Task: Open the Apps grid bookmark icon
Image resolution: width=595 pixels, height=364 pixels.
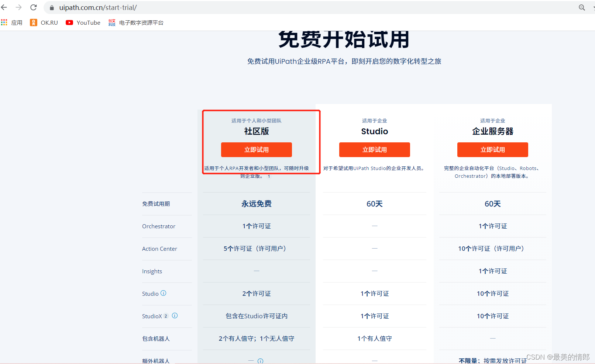Action: pyautogui.click(x=4, y=22)
